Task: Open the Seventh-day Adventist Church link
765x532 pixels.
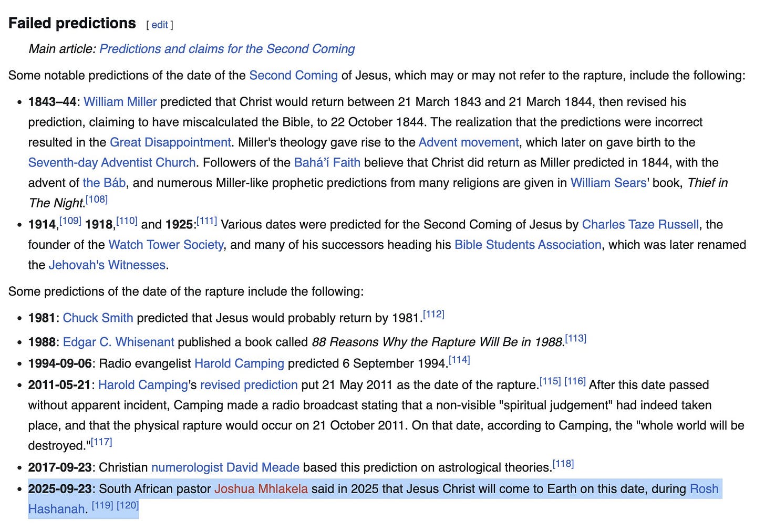Action: [x=112, y=163]
